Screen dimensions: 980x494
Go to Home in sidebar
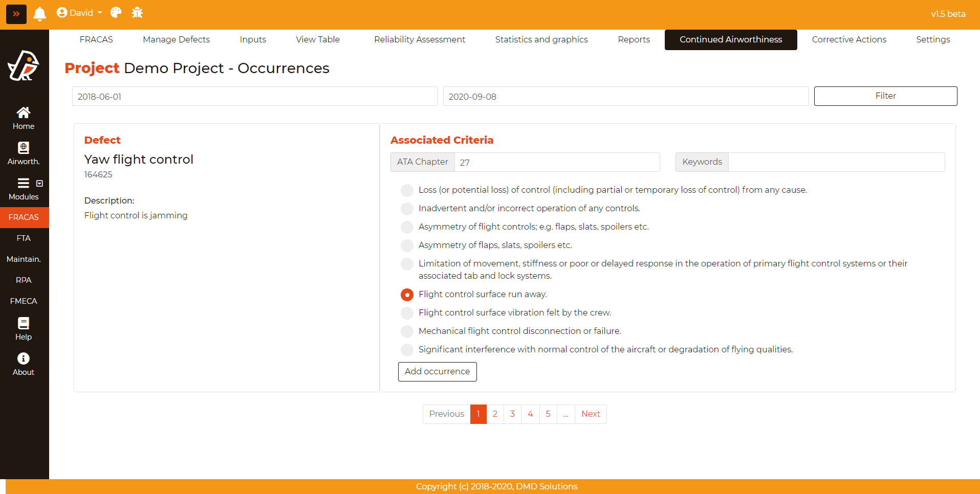click(x=24, y=118)
